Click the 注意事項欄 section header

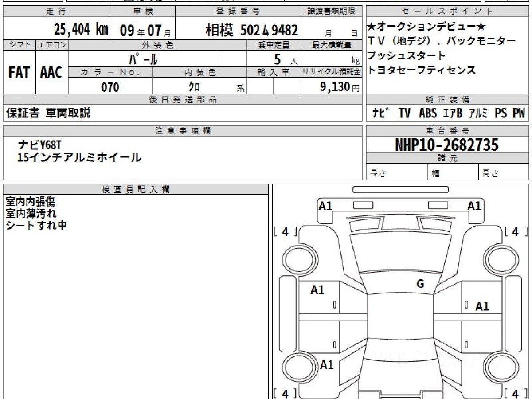[x=182, y=130]
